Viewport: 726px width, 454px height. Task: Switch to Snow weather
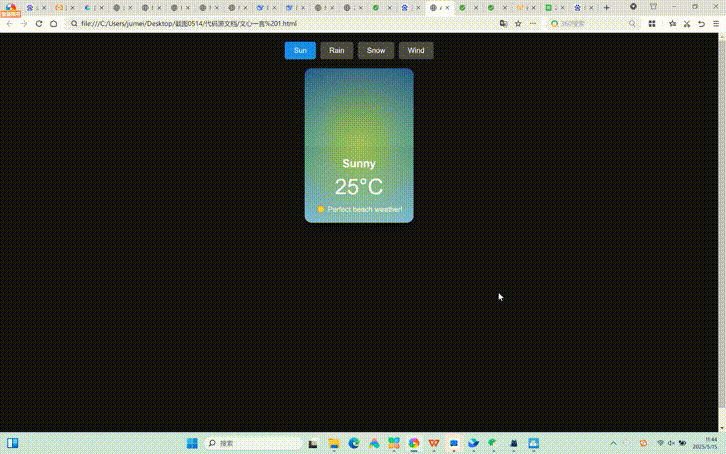376,50
